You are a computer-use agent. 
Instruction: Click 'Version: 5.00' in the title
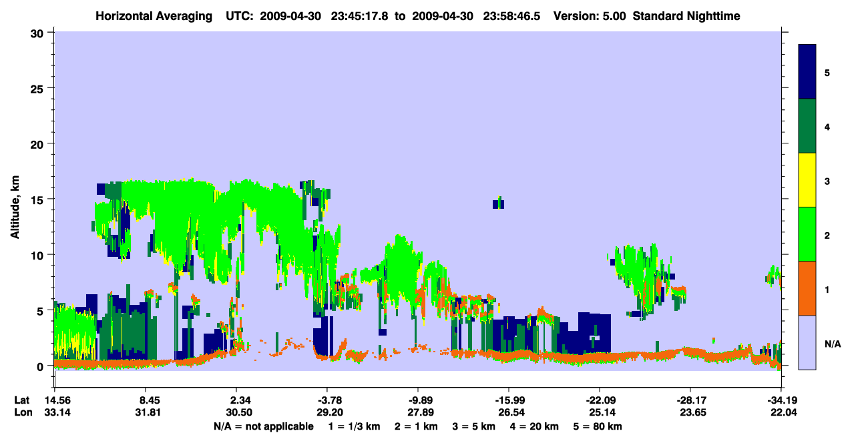590,15
